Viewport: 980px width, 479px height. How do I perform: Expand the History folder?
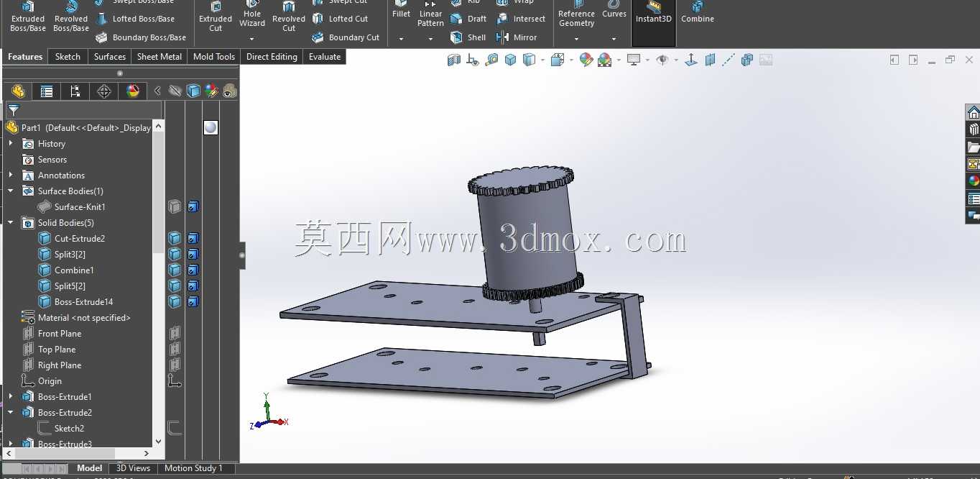click(x=11, y=144)
